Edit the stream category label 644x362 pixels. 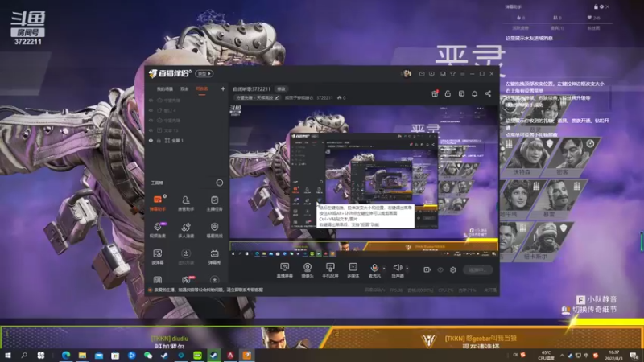pos(258,97)
